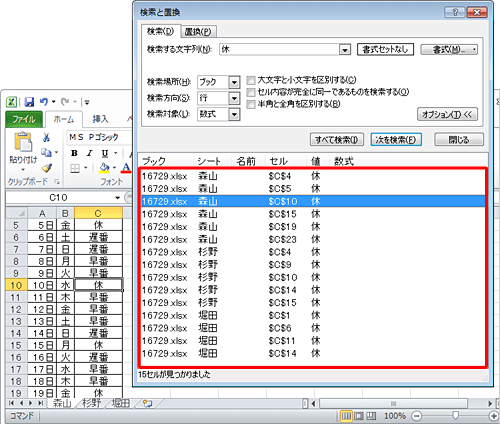
Task: Click the Excel application icon in title bar
Action: tap(12, 102)
